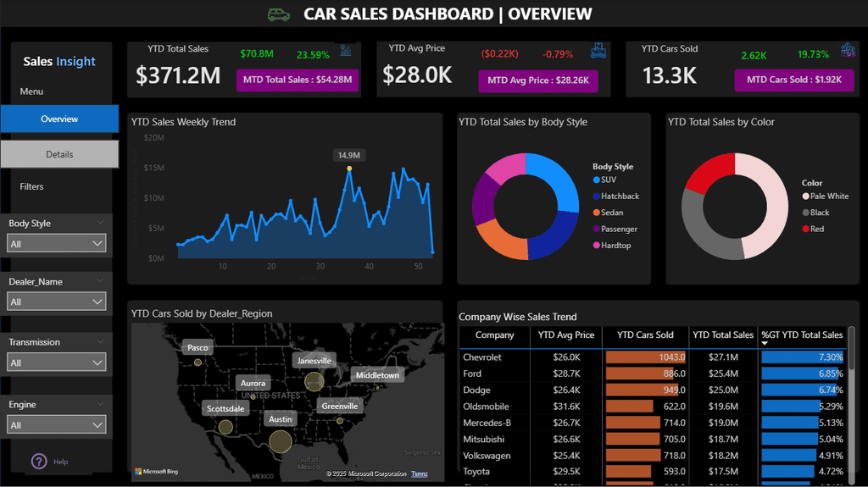868x487 pixels.
Task: Expand the Engine filter dropdown
Action: click(x=57, y=425)
